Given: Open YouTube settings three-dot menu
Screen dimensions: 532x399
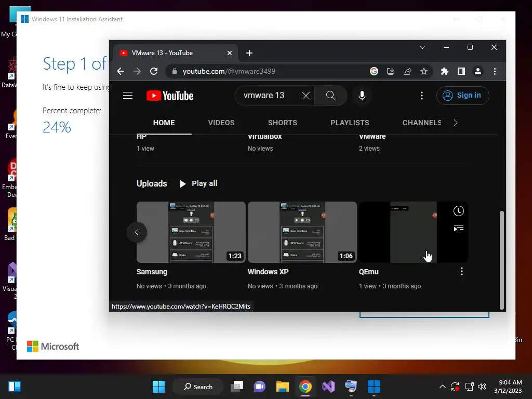Looking at the screenshot, I should point(422,96).
